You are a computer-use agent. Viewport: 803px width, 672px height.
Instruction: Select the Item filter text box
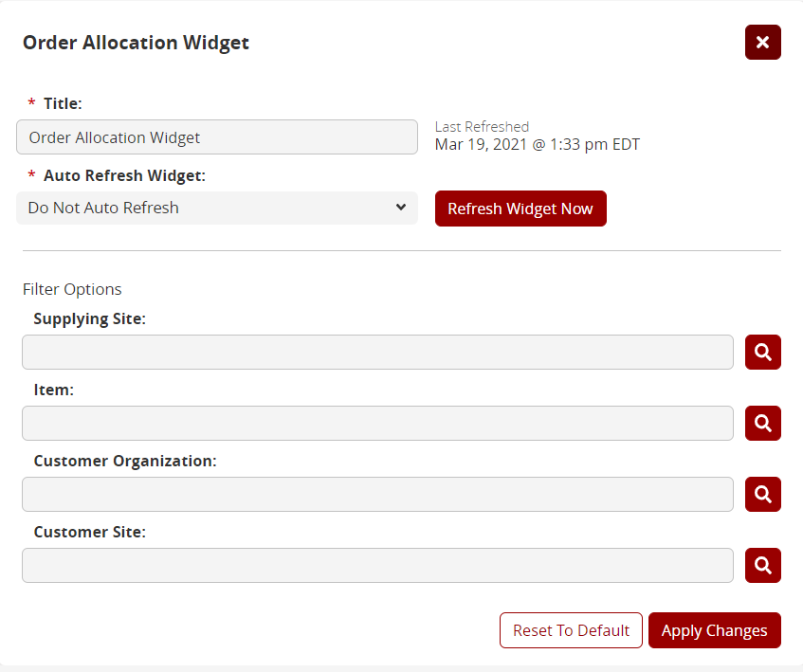377,424
